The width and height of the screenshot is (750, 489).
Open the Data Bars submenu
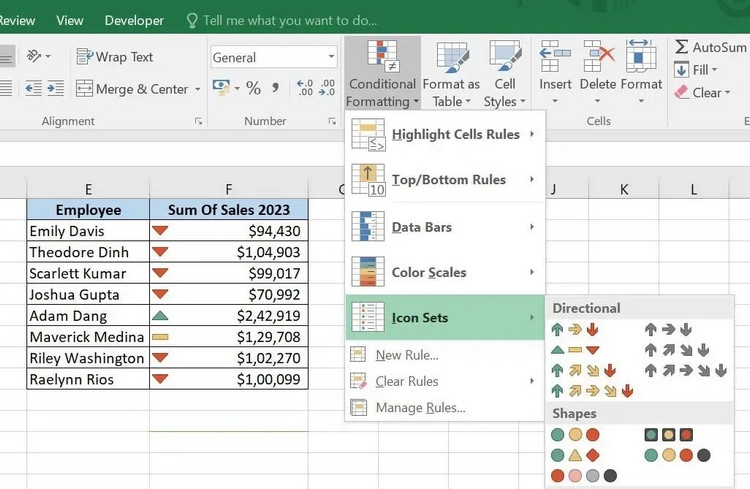[x=445, y=227]
